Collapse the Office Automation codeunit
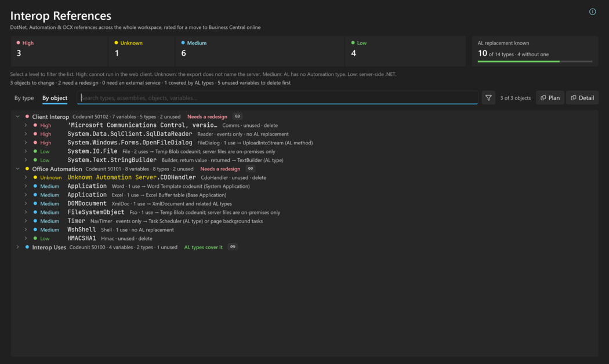Viewport: 609px width, 364px height. (x=17, y=169)
